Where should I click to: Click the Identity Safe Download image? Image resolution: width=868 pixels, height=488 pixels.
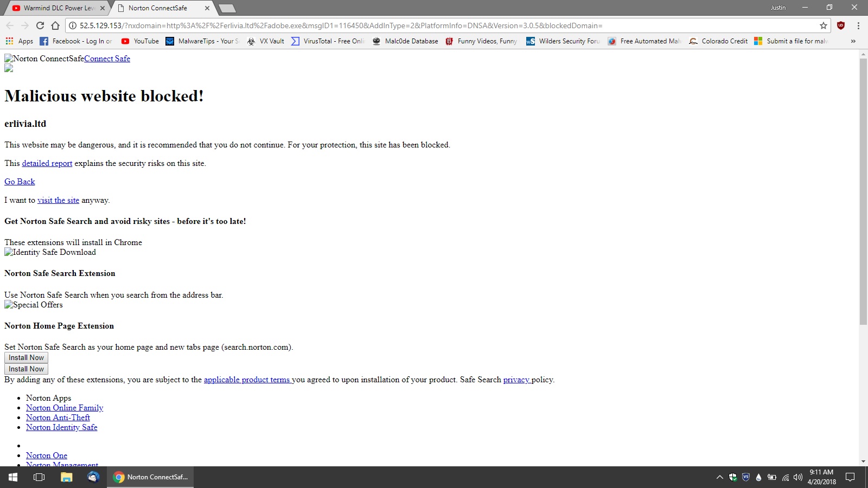click(50, 252)
